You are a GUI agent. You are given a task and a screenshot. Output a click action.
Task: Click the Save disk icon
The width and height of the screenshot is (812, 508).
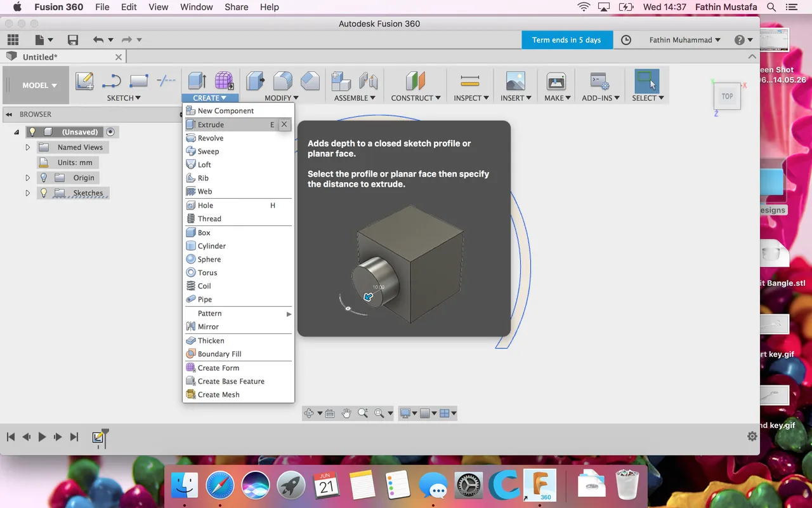(73, 40)
